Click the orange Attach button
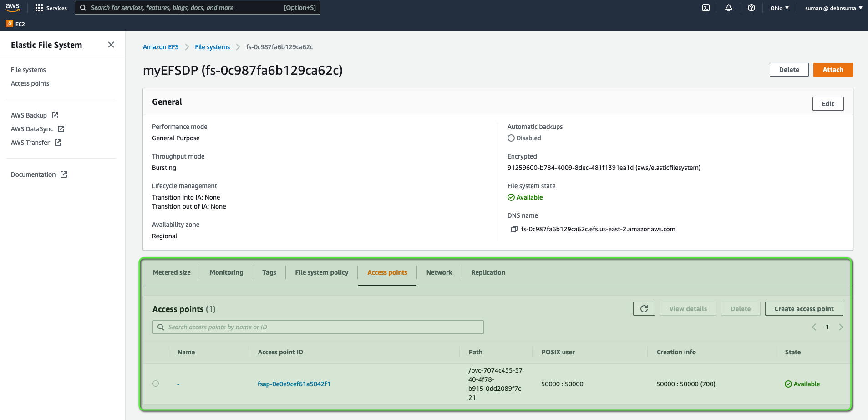868x420 pixels. tap(833, 70)
